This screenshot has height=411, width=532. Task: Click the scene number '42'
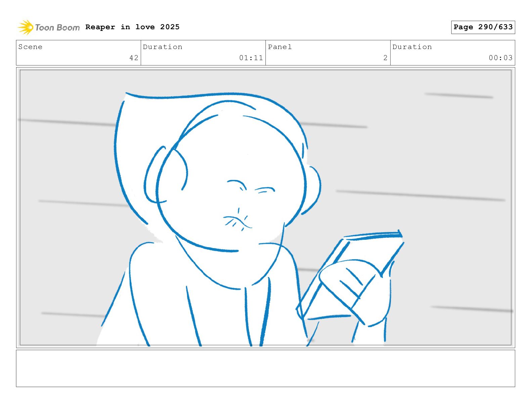click(x=134, y=58)
